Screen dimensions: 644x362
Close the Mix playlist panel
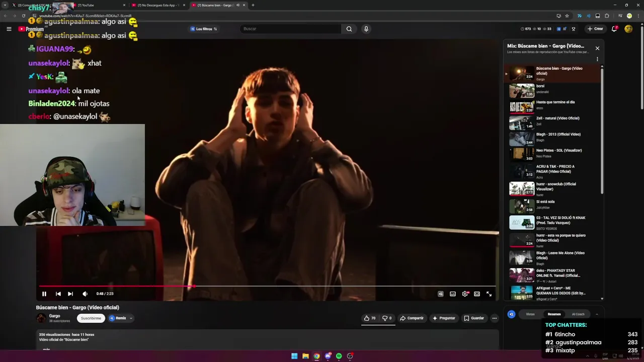[597, 48]
